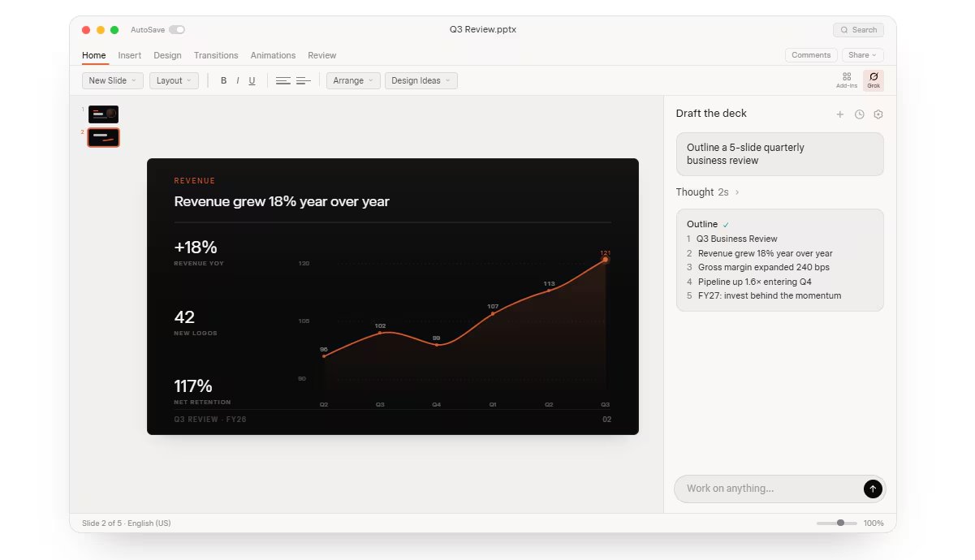Click the Grok assistant icon

point(874,80)
